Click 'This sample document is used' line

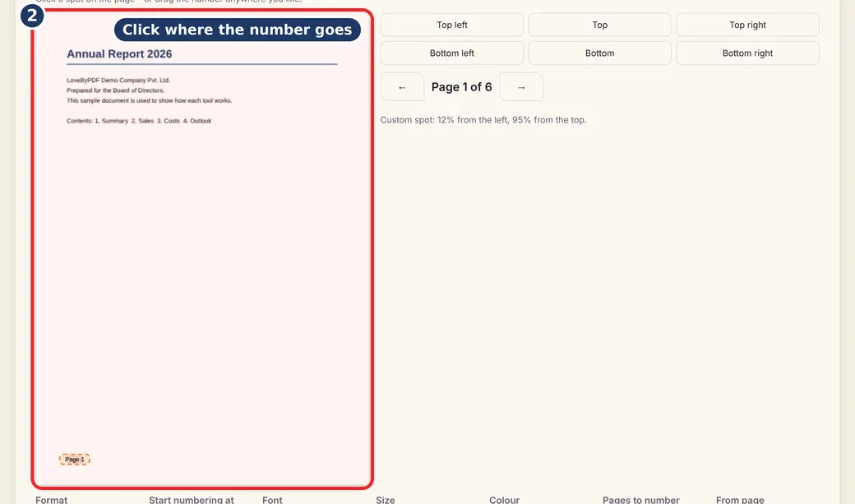[x=150, y=100]
